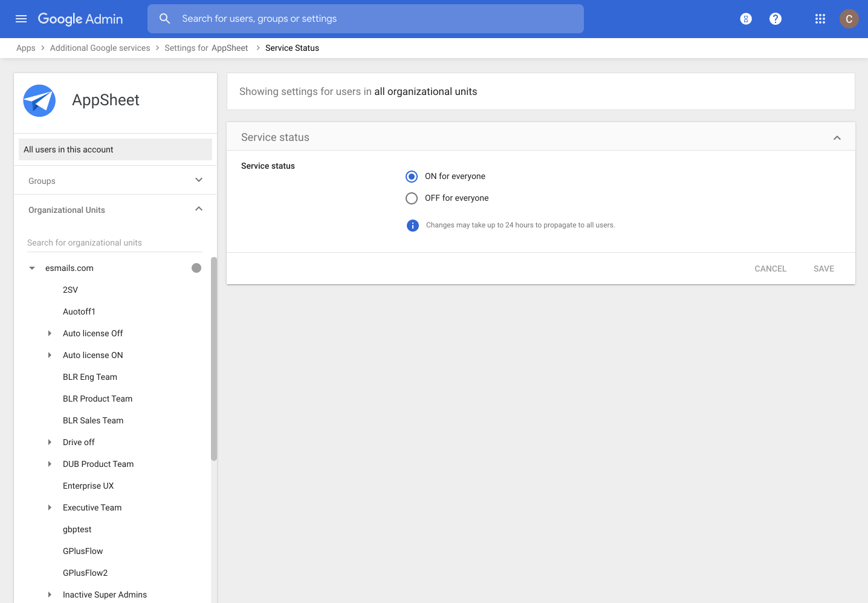Select the Inactive Super Admins unit label
This screenshot has width=868, height=603.
tap(105, 595)
